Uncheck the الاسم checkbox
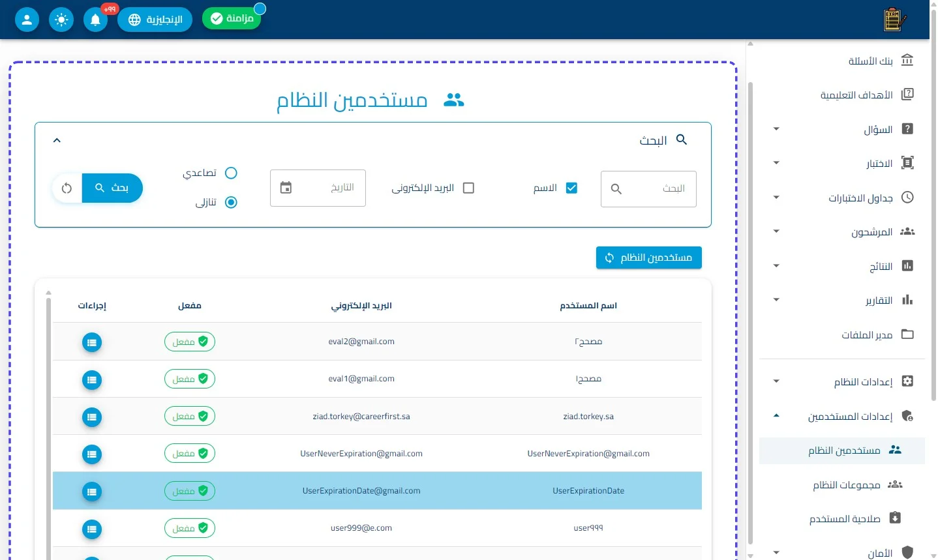Image resolution: width=938 pixels, height=560 pixels. [x=571, y=188]
